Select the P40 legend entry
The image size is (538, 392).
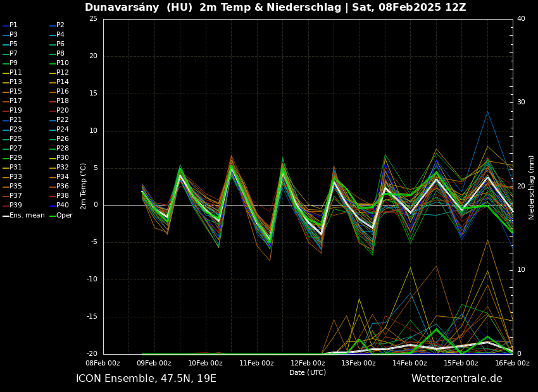[x=62, y=205]
